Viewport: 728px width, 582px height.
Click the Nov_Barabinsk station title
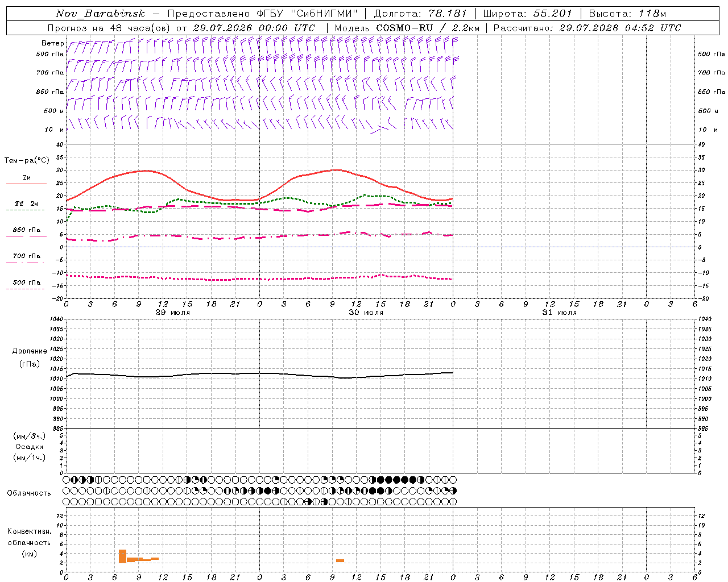pos(101,14)
